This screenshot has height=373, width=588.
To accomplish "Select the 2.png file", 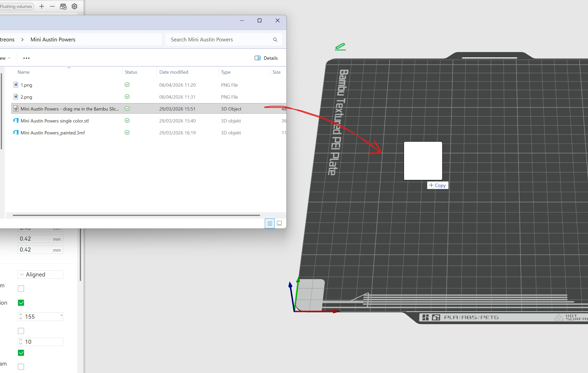I will [x=149, y=97].
